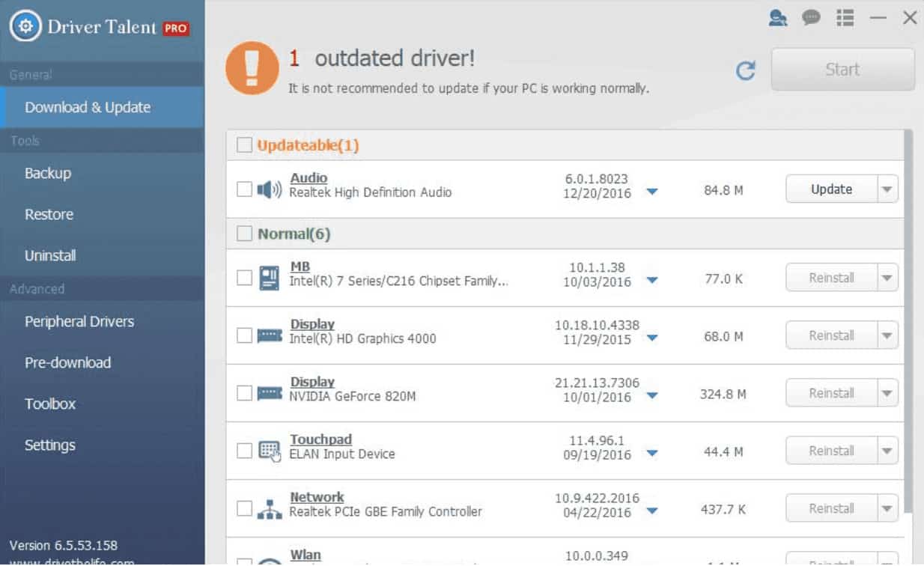The height and width of the screenshot is (566, 924).
Task: Click the Network controller device icon
Action: pyautogui.click(x=269, y=508)
